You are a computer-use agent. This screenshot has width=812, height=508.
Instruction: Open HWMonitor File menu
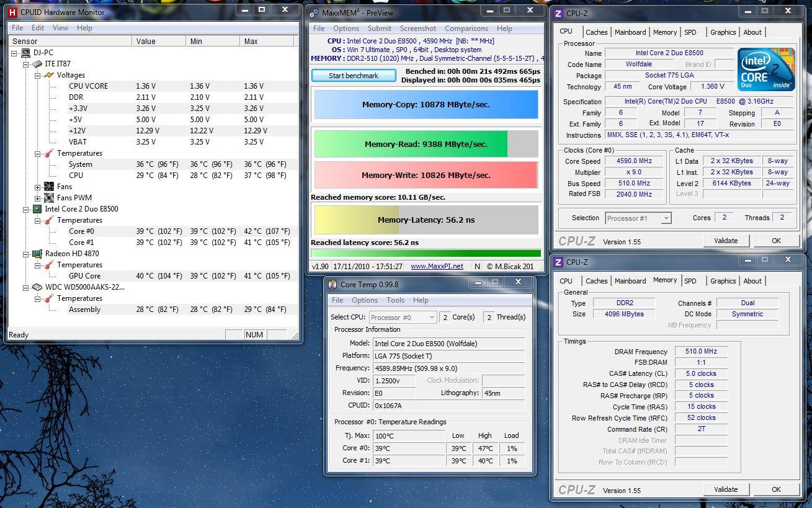click(x=17, y=28)
